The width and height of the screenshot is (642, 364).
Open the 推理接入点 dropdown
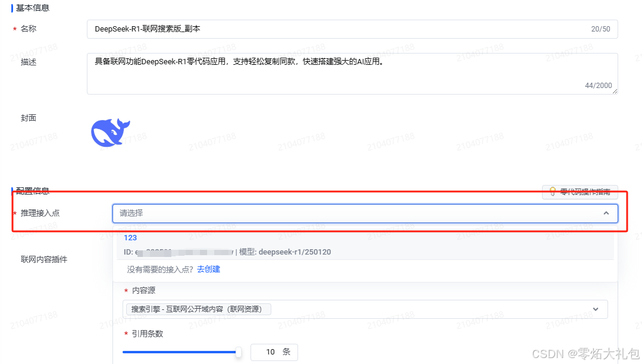coord(365,214)
